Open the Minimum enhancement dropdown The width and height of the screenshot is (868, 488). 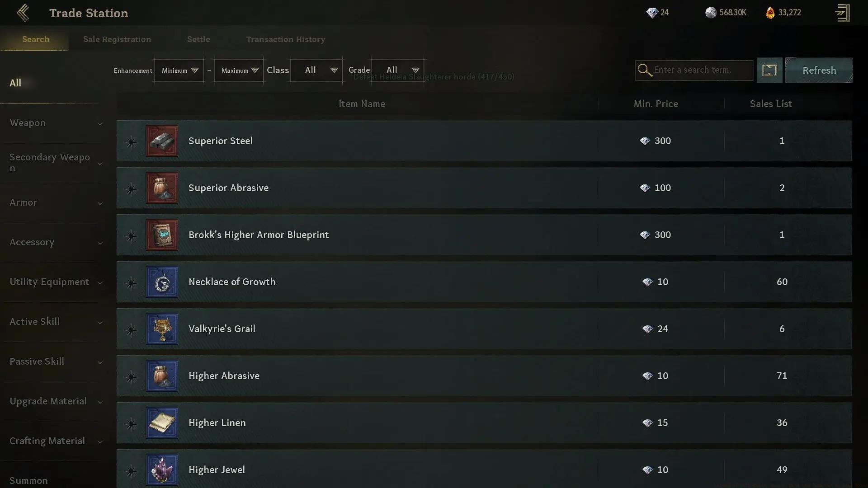[x=179, y=70]
